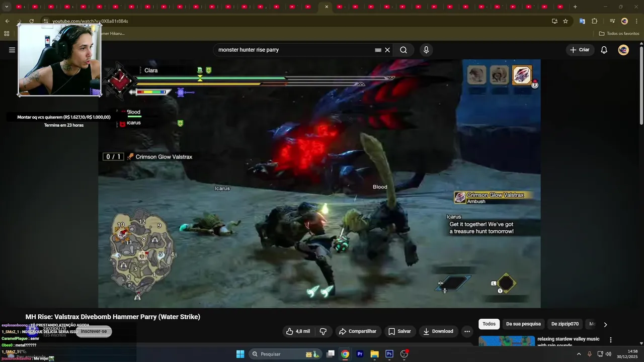The width and height of the screenshot is (644, 362).
Task: Open OBS Studio icon on the taskbar
Action: pyautogui.click(x=404, y=354)
